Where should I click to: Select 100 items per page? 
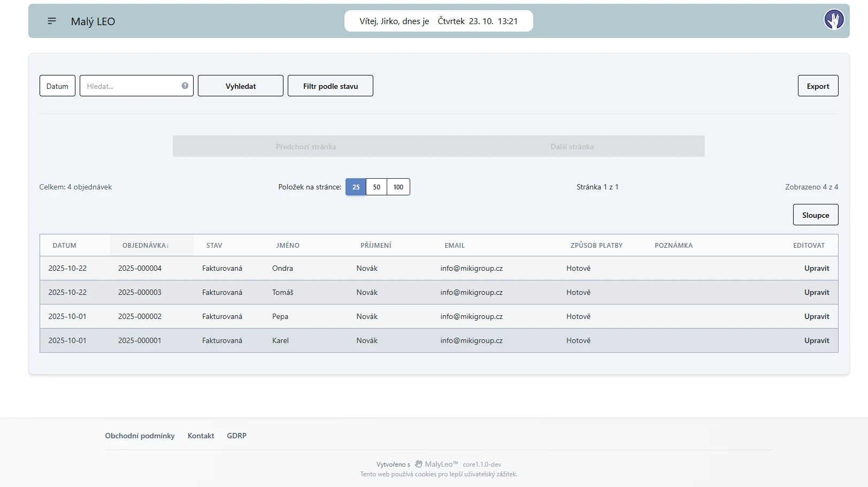(x=398, y=187)
